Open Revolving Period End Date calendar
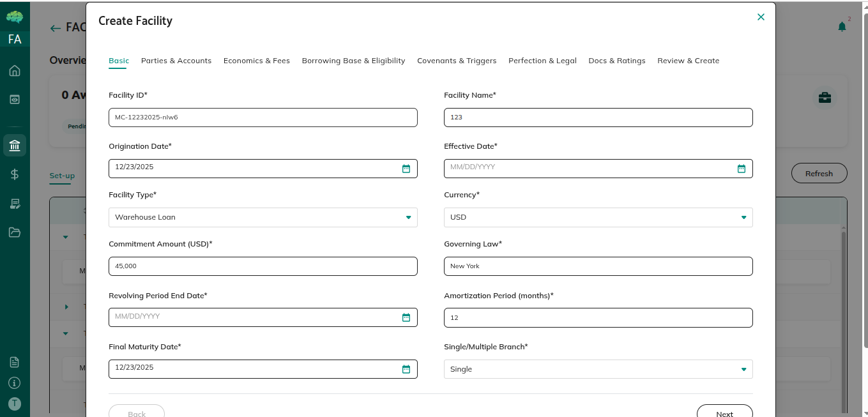This screenshot has width=868, height=417. coord(406,317)
